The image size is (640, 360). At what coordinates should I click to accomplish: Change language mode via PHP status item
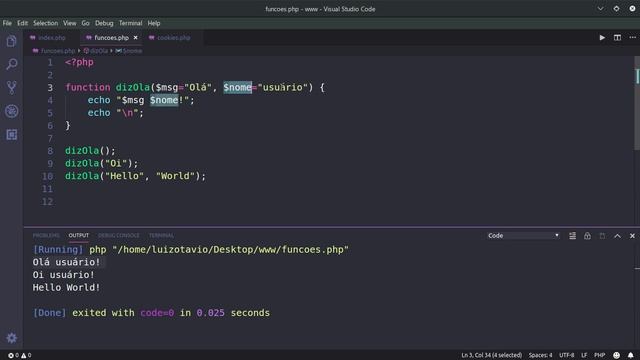pos(599,355)
